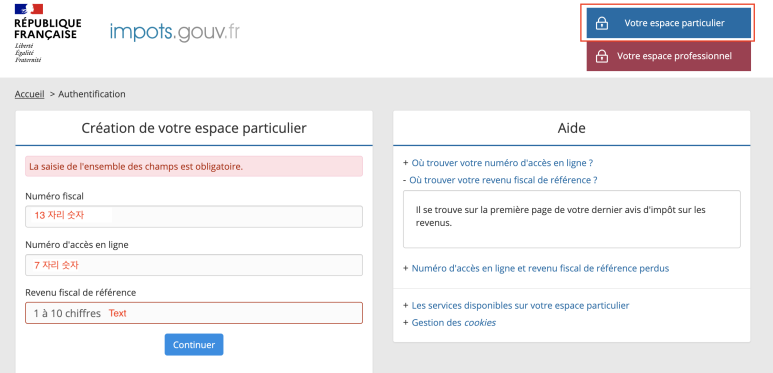773x373 pixels.
Task: Go to the Accueil breadcrumb link
Action: coord(30,94)
